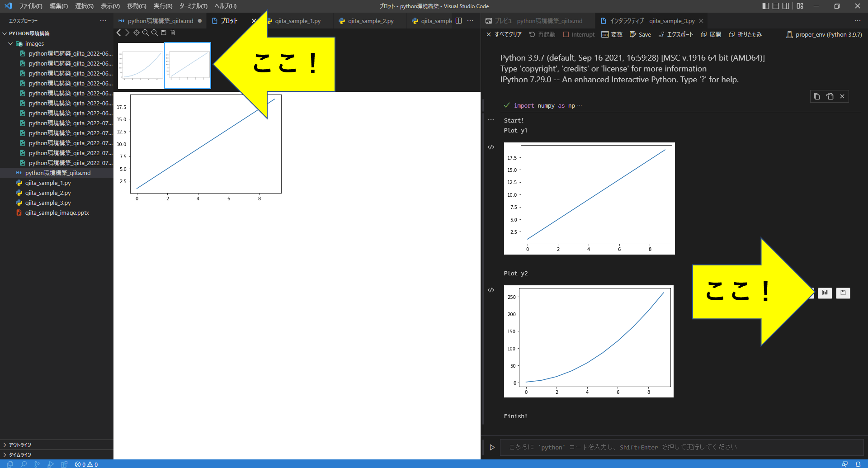
Task: Select the zoom in tool in plot viewer
Action: [x=145, y=32]
